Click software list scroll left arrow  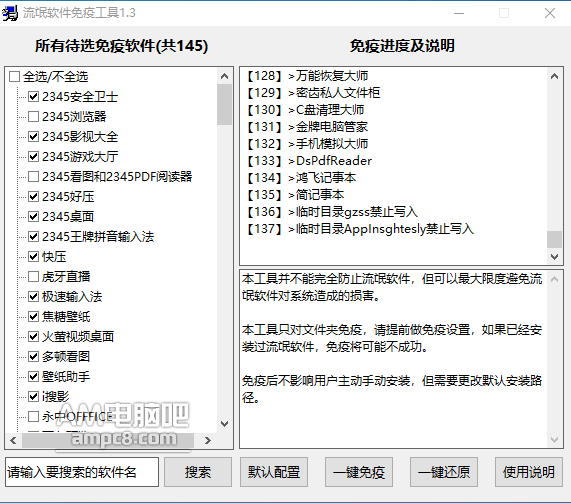pyautogui.click(x=13, y=440)
